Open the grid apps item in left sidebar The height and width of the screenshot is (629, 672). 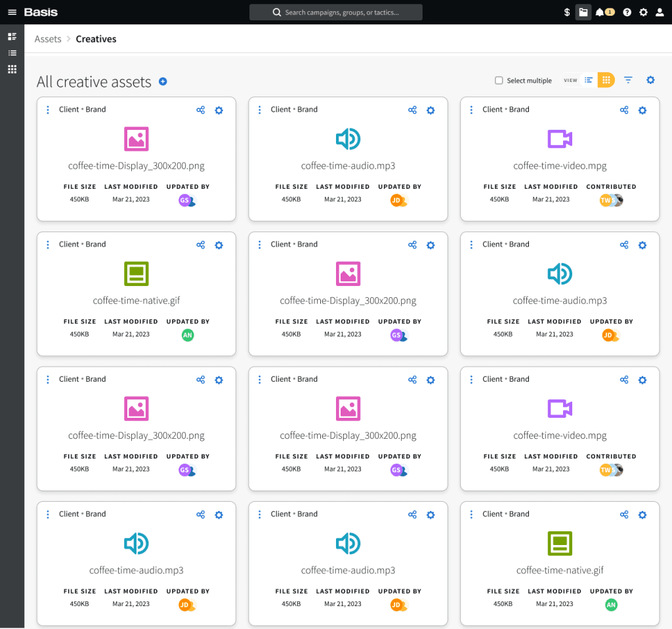12,70
